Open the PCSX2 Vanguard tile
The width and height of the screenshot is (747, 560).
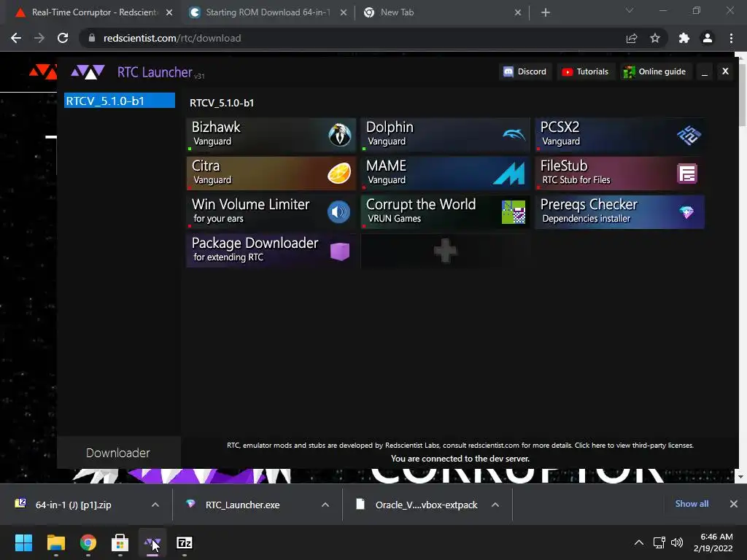[620, 135]
